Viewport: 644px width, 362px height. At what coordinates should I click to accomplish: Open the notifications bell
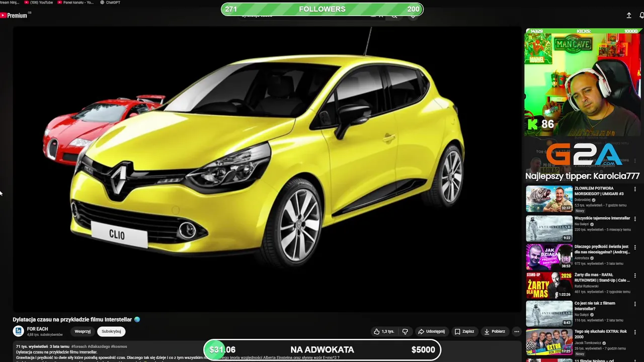641,16
